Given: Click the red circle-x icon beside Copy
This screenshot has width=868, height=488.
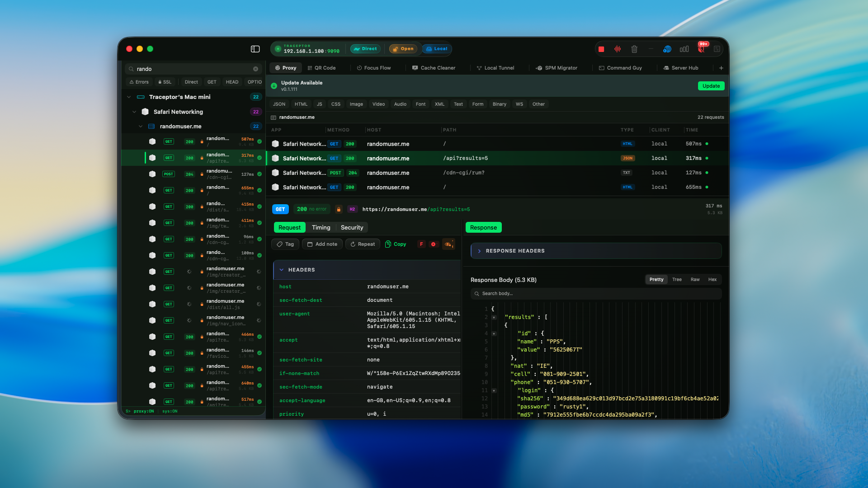Looking at the screenshot, I should coord(434,244).
